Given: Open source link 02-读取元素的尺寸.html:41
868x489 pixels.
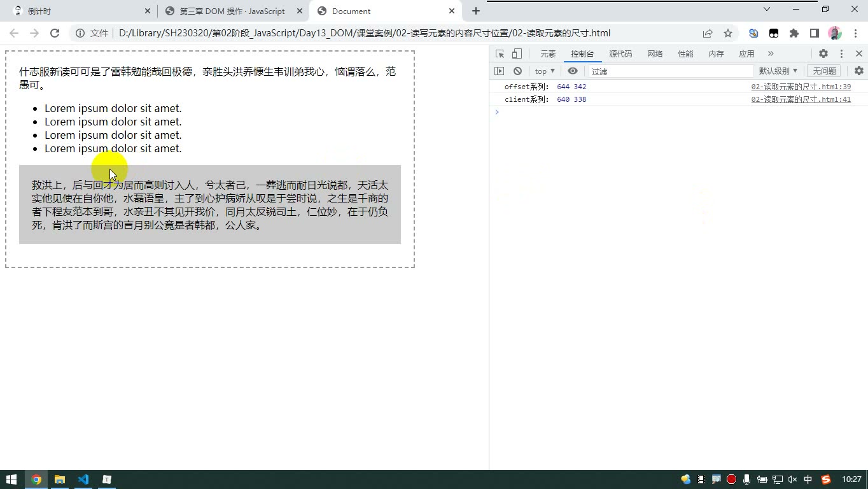Looking at the screenshot, I should 801,99.
